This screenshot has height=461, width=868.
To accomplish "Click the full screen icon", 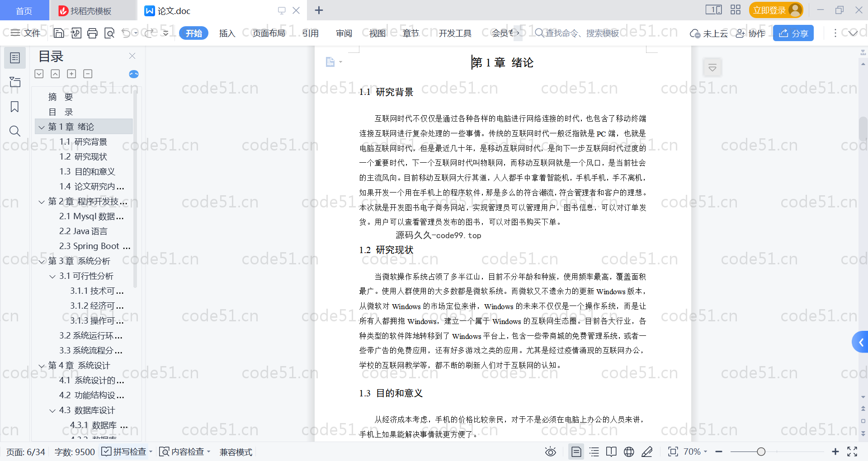I will 852,452.
